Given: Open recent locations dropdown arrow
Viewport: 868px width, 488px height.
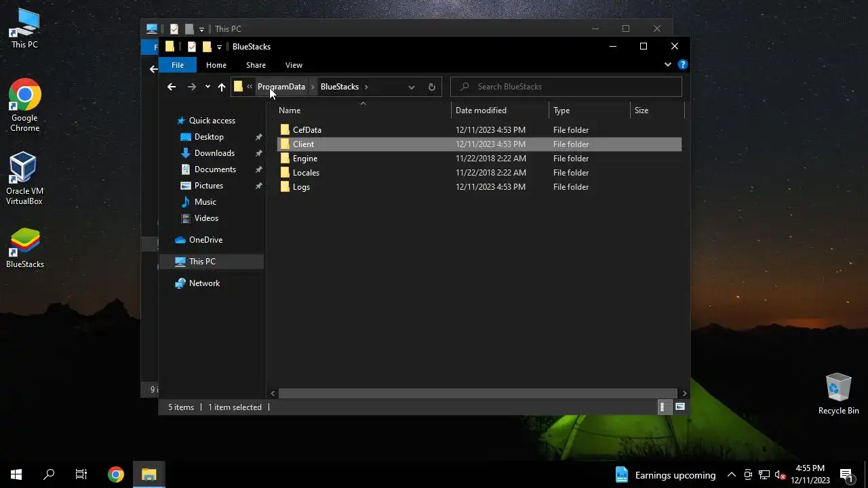Looking at the screenshot, I should [x=208, y=87].
